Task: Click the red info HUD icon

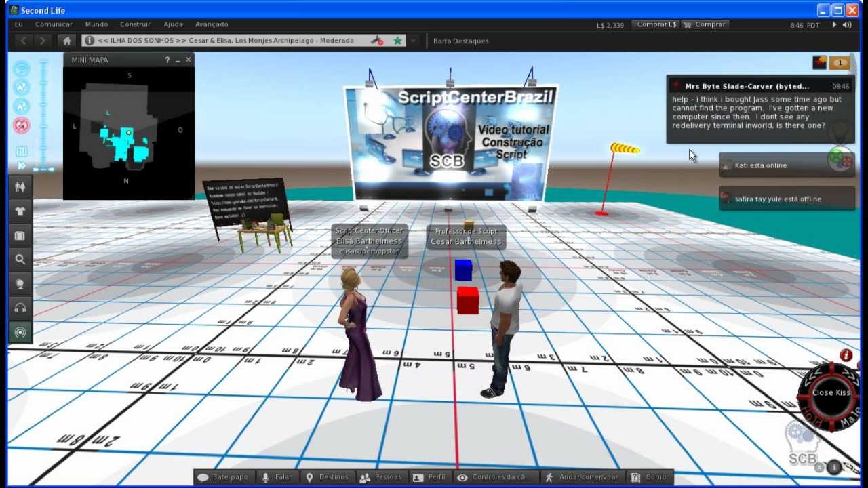Action: click(x=846, y=355)
